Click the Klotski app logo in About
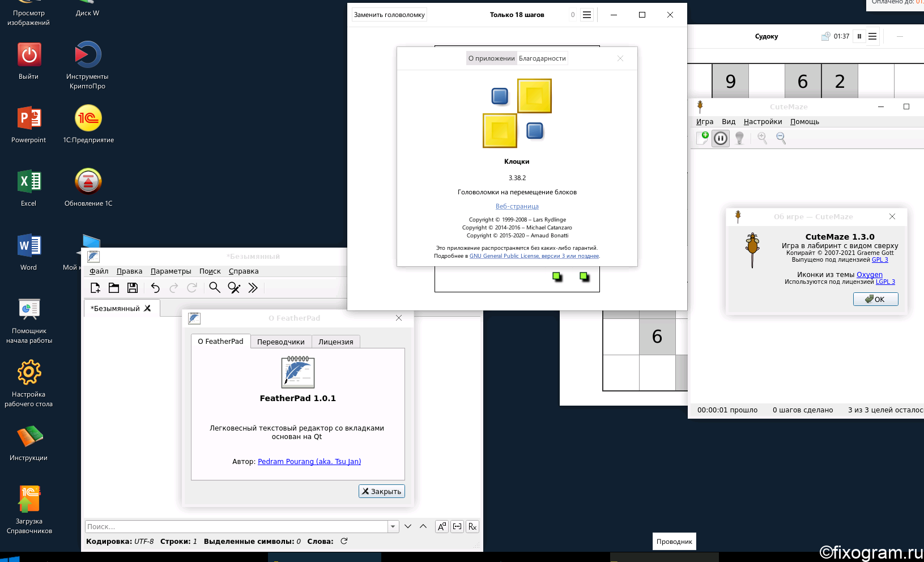 (x=517, y=113)
